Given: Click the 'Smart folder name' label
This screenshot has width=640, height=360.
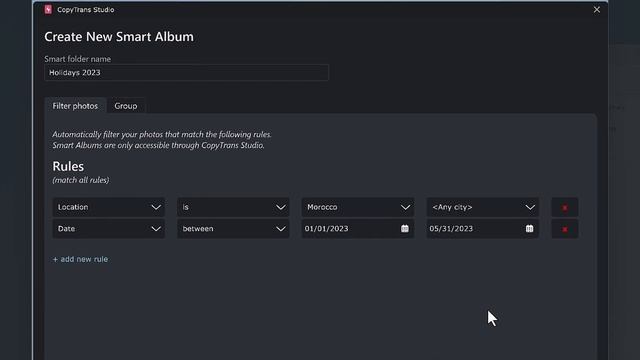Looking at the screenshot, I should (78, 59).
